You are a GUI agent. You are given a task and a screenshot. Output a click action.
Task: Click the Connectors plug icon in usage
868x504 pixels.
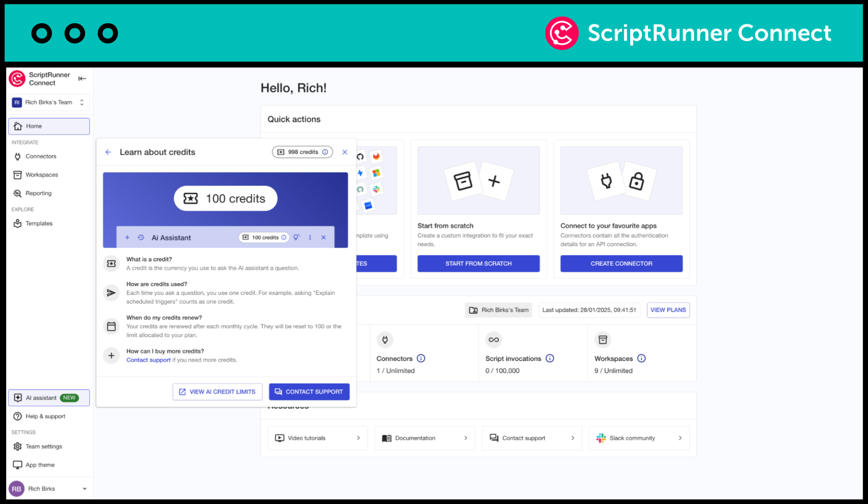click(x=385, y=339)
